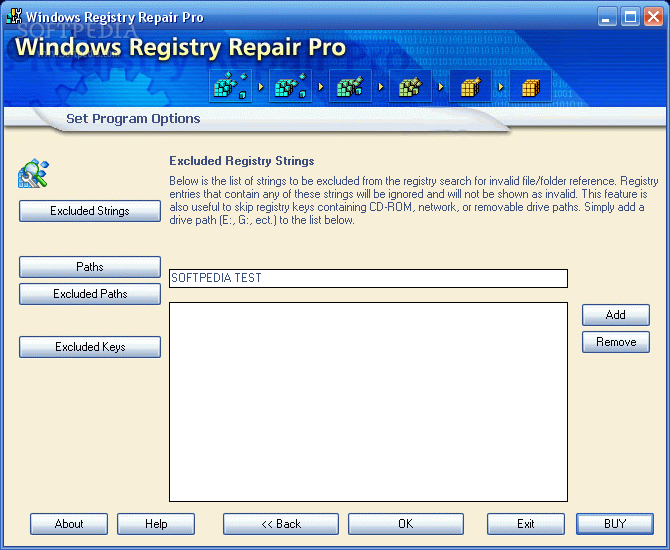This screenshot has width=670, height=550.
Task: Open the Excluded Strings section
Action: pos(90,211)
